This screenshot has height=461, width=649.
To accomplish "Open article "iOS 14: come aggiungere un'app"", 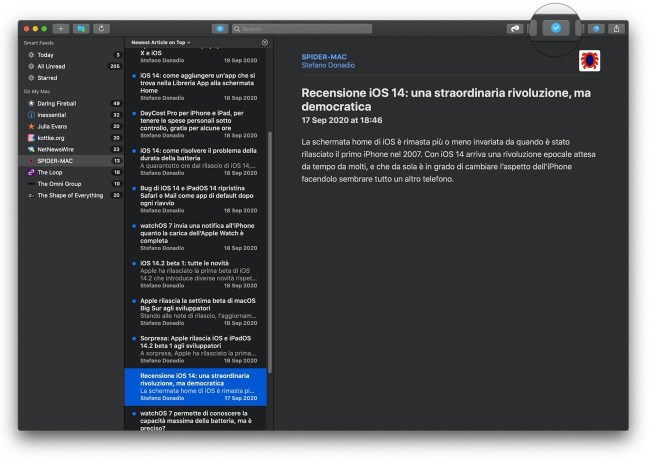I will coord(195,87).
